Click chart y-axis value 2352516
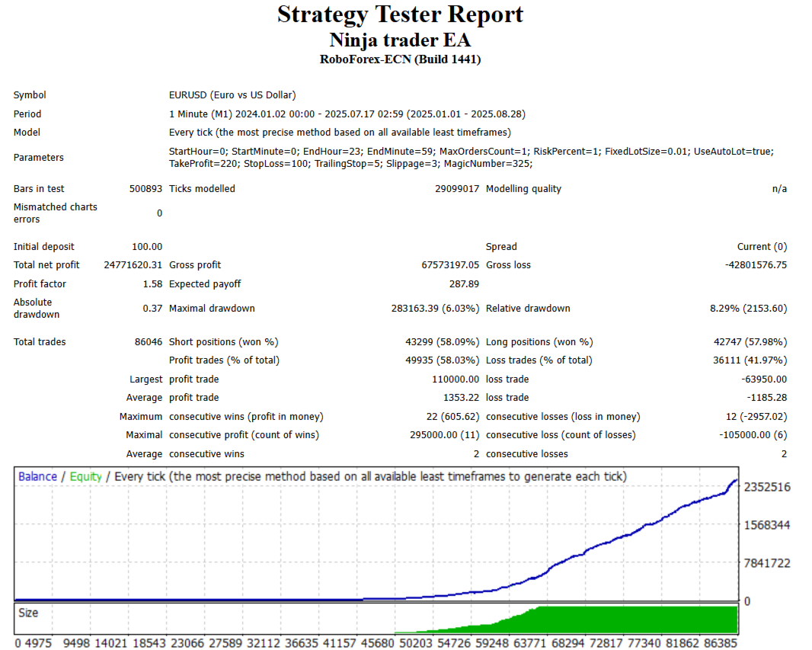 (x=767, y=488)
